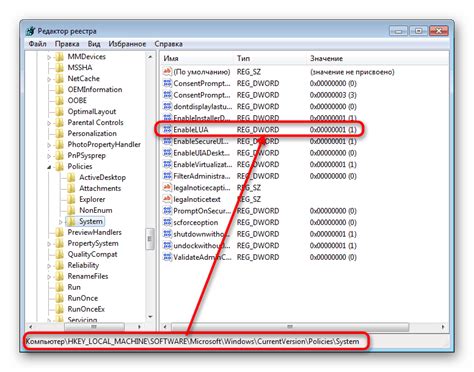Image resolution: width=474 pixels, height=372 pixels.
Task: Click the dontdisplaylastu... DWORD icon
Action: (x=167, y=107)
